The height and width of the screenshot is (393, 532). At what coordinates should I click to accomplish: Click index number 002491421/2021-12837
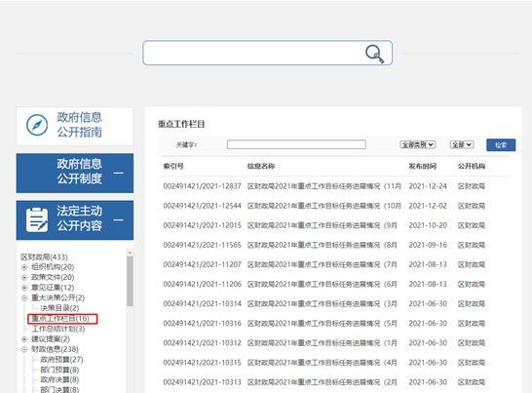click(203, 186)
